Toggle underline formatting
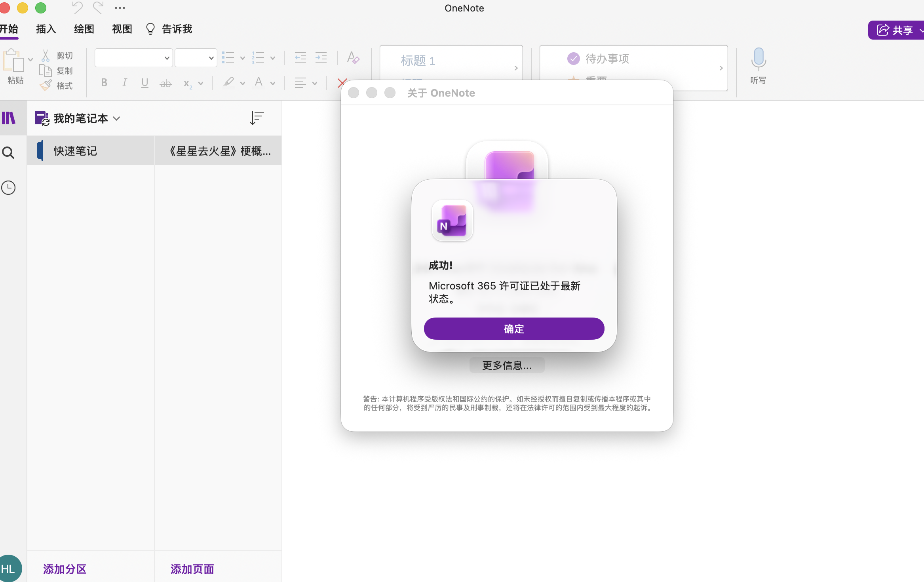This screenshot has height=582, width=924. [145, 83]
